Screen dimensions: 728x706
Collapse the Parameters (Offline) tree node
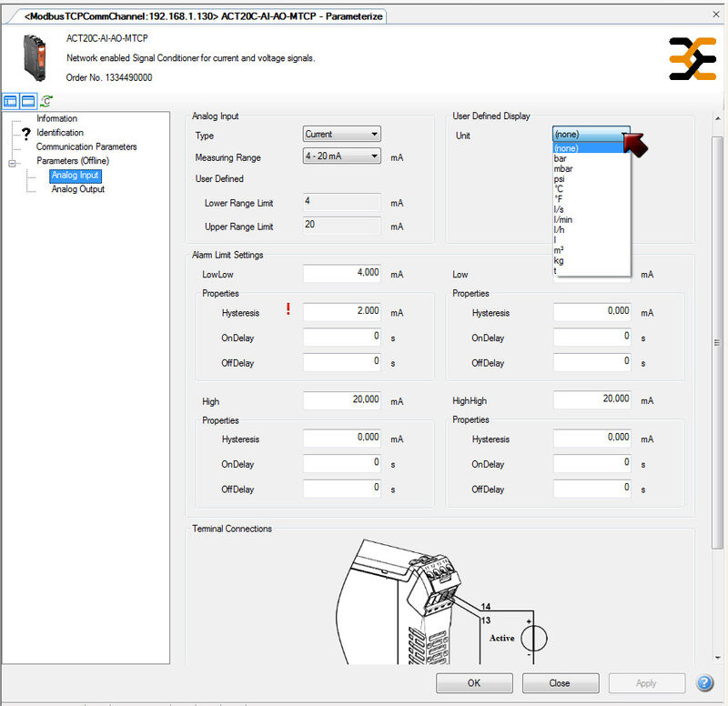(12, 163)
